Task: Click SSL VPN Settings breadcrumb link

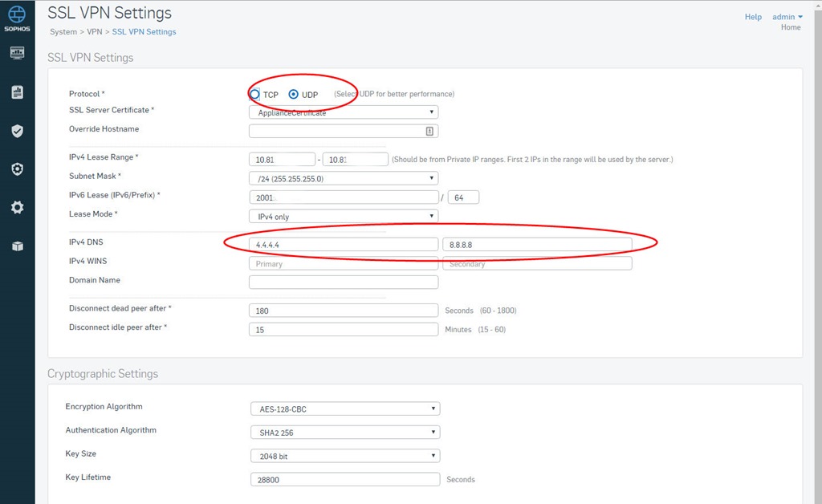Action: click(x=144, y=32)
